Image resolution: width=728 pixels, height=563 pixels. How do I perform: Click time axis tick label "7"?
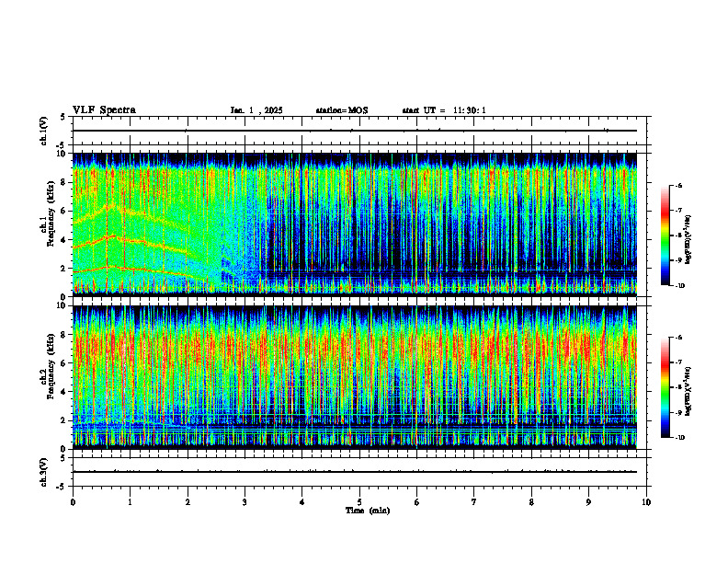(x=474, y=502)
